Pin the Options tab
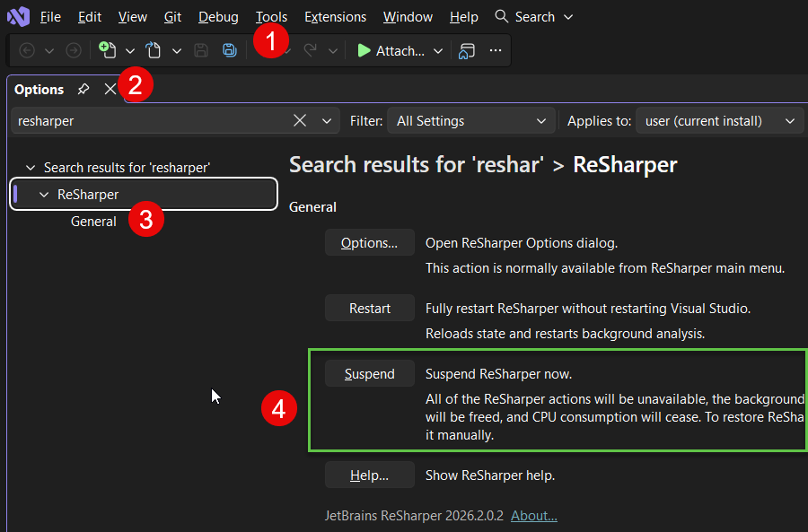This screenshot has height=532, width=808. coord(83,89)
